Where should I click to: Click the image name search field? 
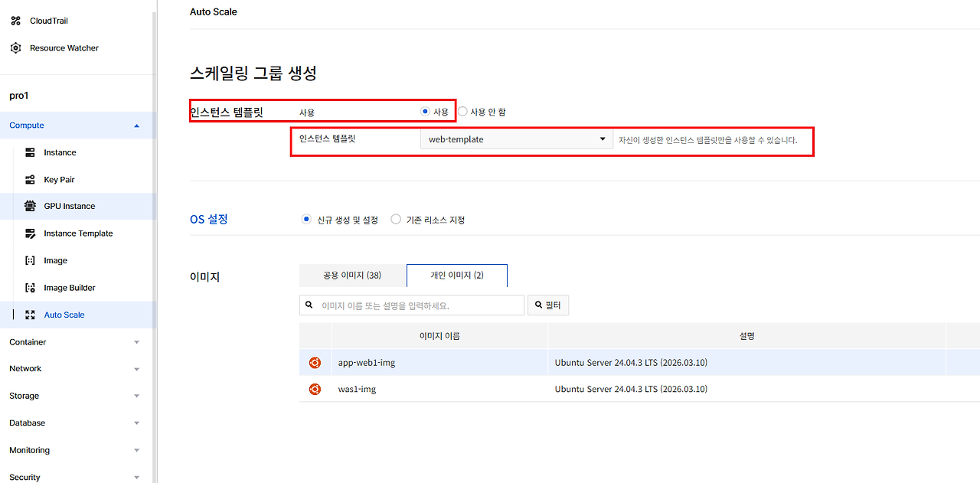pyautogui.click(x=412, y=305)
